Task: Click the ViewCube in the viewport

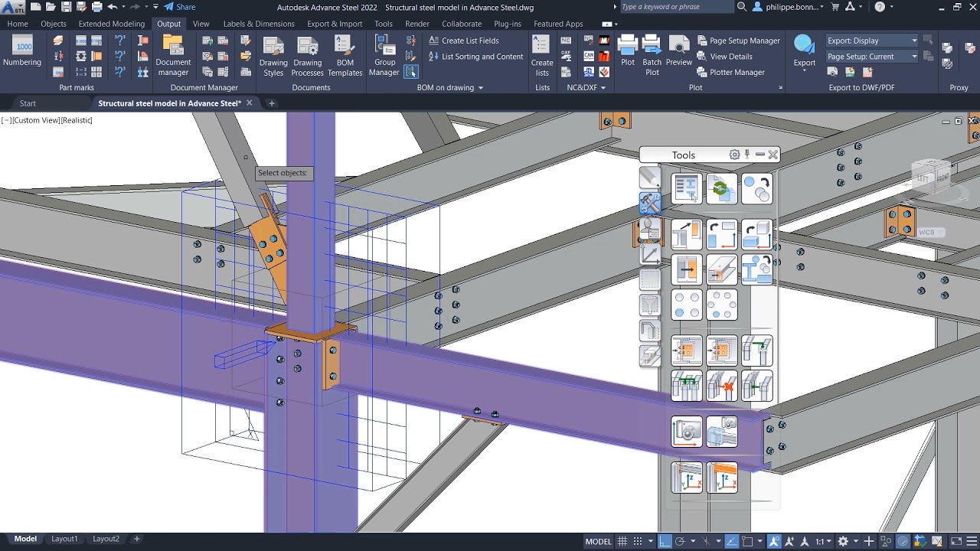Action: click(x=933, y=178)
